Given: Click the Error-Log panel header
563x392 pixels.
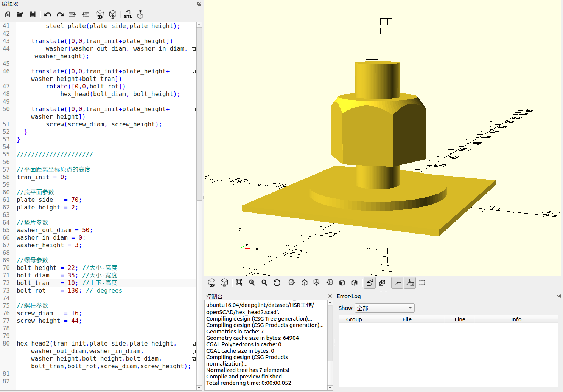Looking at the screenshot, I should (x=349, y=296).
